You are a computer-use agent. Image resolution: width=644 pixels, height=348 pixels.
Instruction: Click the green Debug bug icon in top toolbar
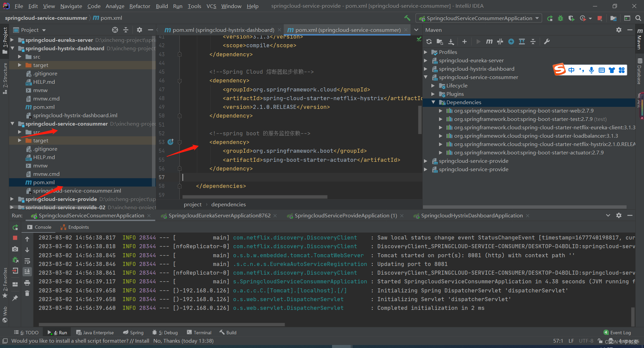[x=560, y=18]
